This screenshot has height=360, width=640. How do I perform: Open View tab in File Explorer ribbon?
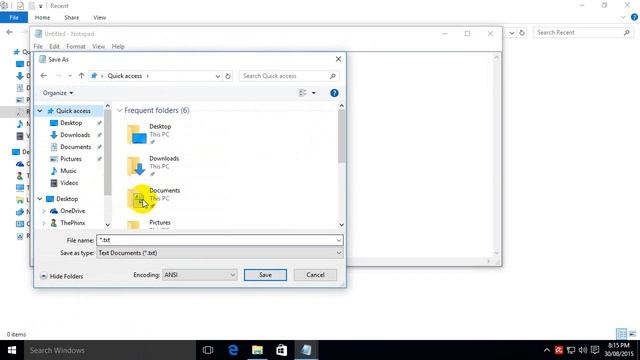pyautogui.click(x=100, y=18)
